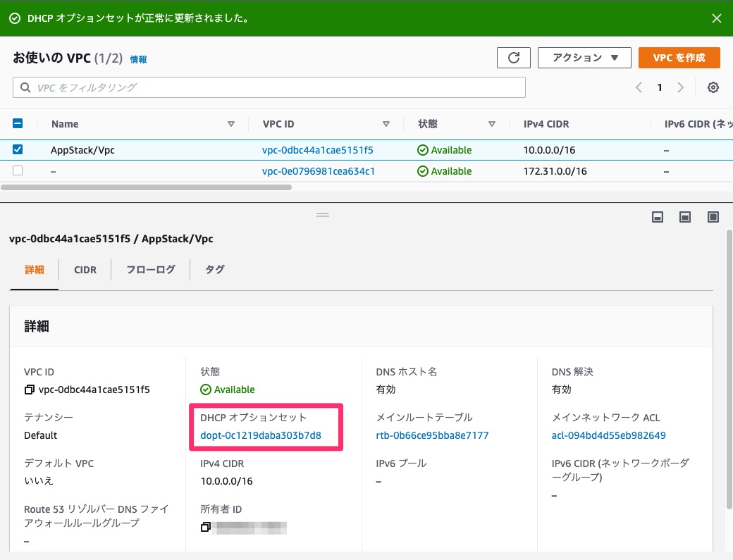The width and height of the screenshot is (733, 560).
Task: Click the next page chevron in pagination
Action: point(679,87)
